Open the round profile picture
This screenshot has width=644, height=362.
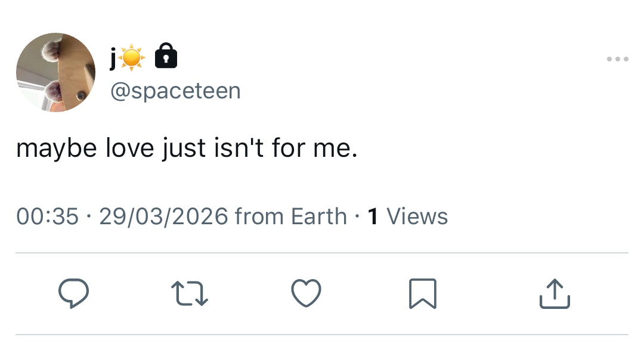(55, 73)
